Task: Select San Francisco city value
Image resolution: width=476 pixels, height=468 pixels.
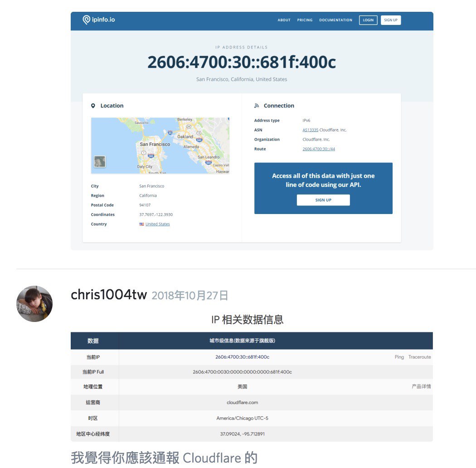Action: 151,186
